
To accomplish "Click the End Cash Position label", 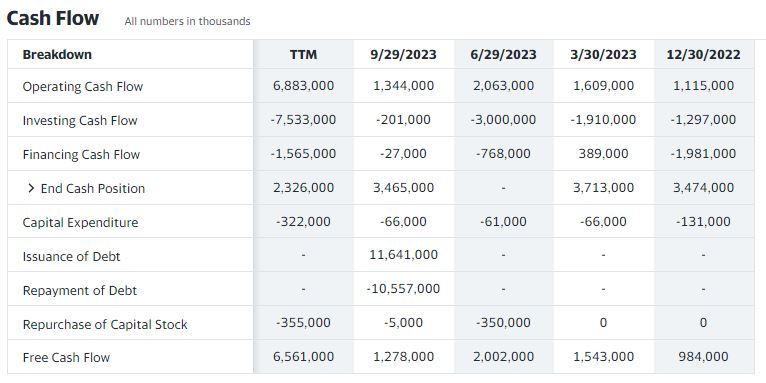I will pyautogui.click(x=93, y=189).
